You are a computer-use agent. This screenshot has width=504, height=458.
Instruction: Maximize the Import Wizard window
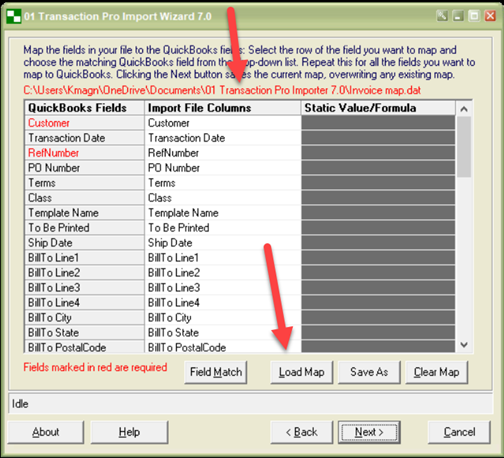(x=474, y=16)
